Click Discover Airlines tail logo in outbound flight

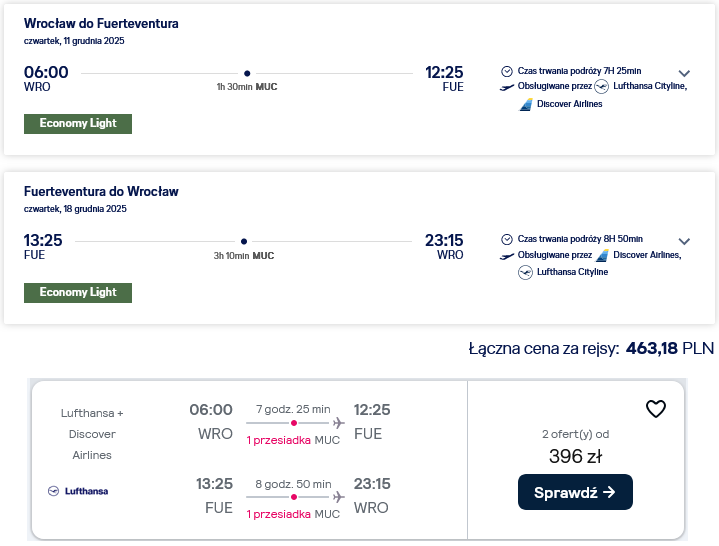(526, 105)
